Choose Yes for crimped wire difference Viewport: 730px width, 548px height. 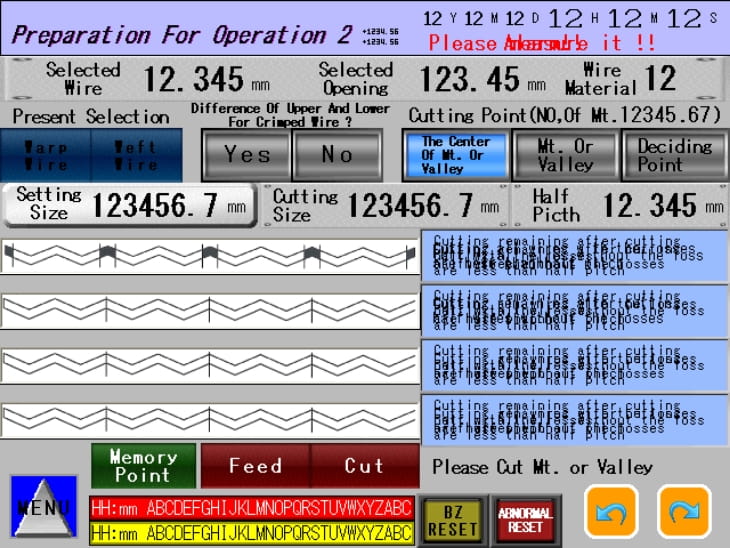pos(246,154)
